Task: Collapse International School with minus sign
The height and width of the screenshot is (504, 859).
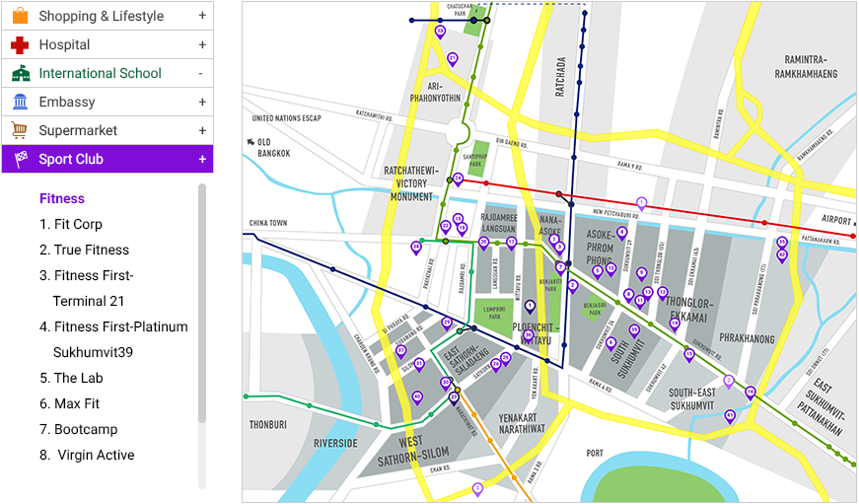Action: tap(201, 73)
